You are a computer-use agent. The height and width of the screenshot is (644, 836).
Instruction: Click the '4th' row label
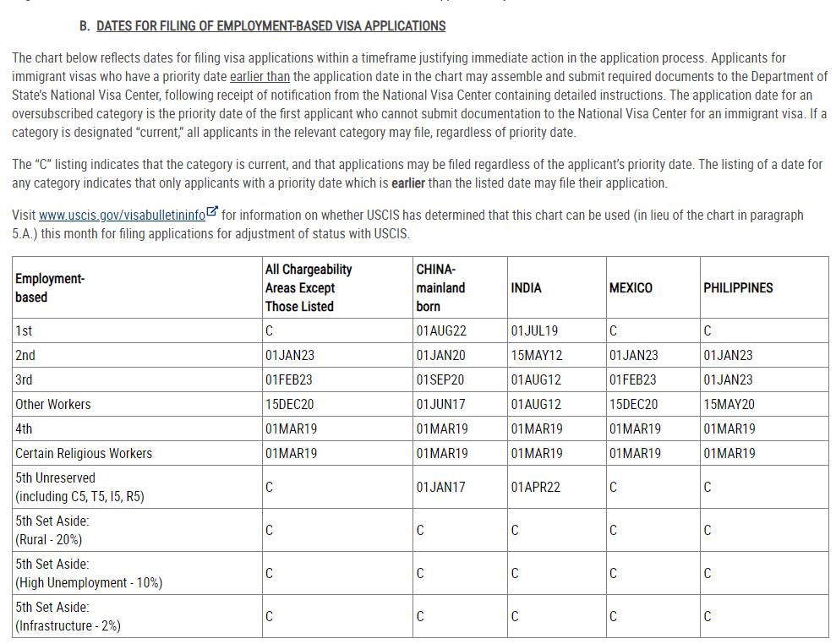(x=24, y=429)
